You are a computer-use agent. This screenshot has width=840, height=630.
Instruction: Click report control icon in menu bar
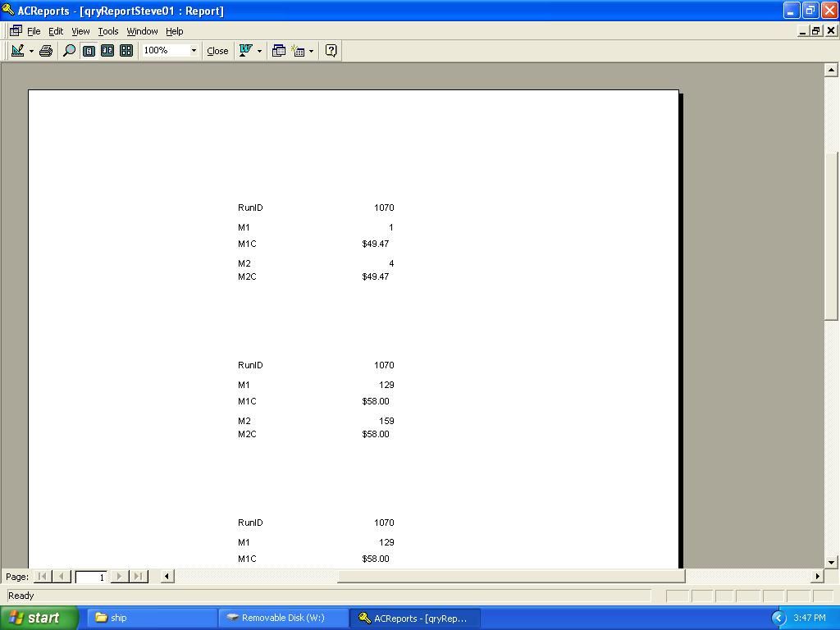click(x=16, y=31)
